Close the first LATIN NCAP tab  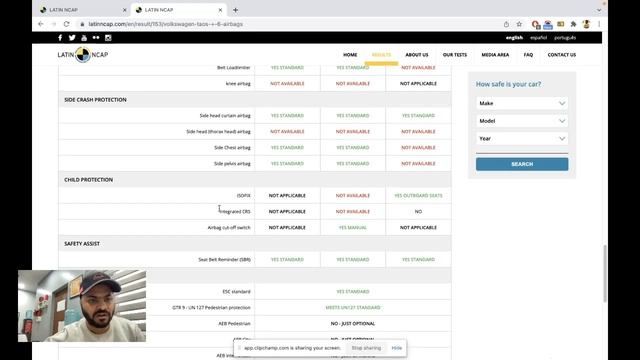(124, 10)
